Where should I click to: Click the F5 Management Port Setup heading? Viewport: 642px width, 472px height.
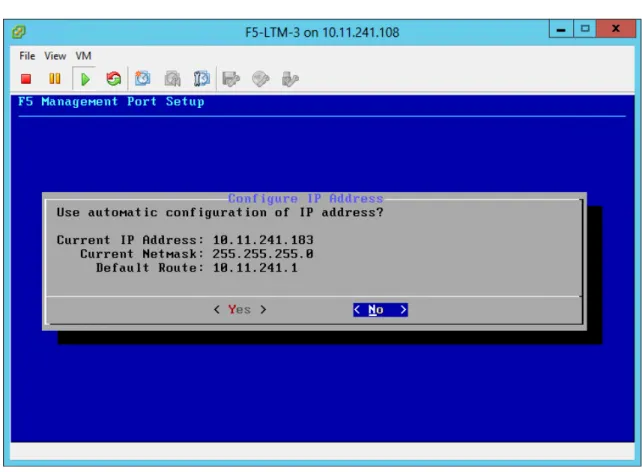[111, 102]
